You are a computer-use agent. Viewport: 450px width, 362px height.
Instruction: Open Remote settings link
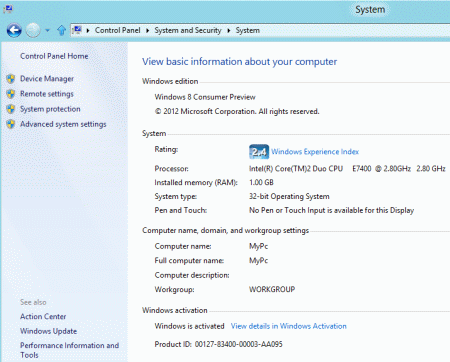pyautogui.click(x=47, y=94)
